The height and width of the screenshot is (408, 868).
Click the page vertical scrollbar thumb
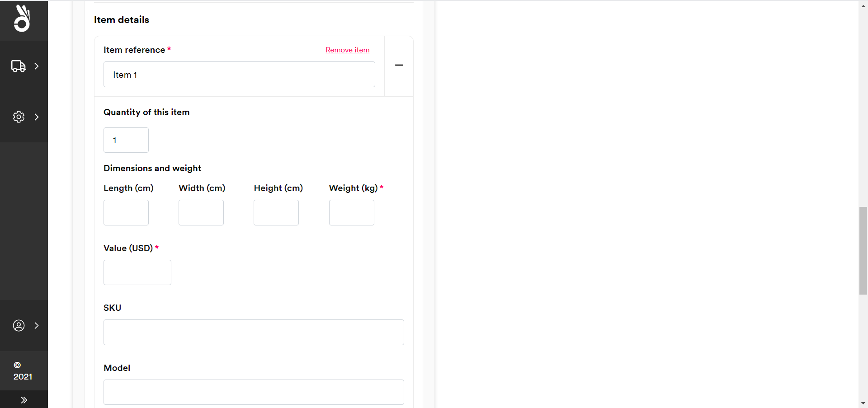pos(863,251)
